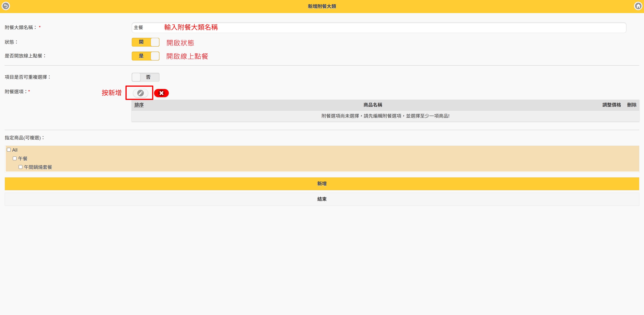
Task: Click the 結束 button
Action: pos(322,199)
